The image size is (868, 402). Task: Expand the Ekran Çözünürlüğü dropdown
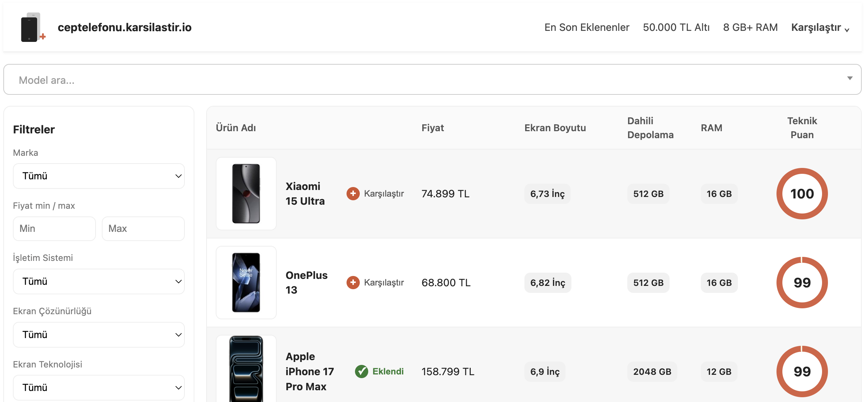[98, 335]
